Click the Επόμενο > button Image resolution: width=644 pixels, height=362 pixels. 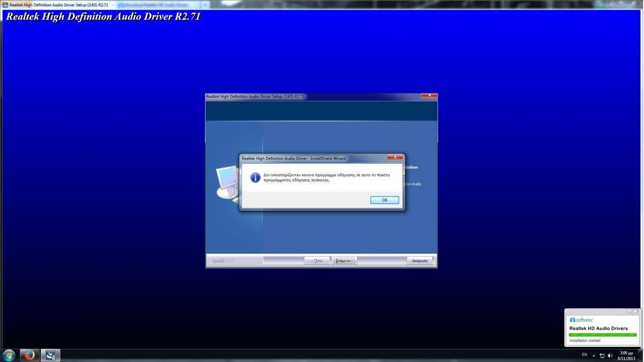pyautogui.click(x=344, y=260)
